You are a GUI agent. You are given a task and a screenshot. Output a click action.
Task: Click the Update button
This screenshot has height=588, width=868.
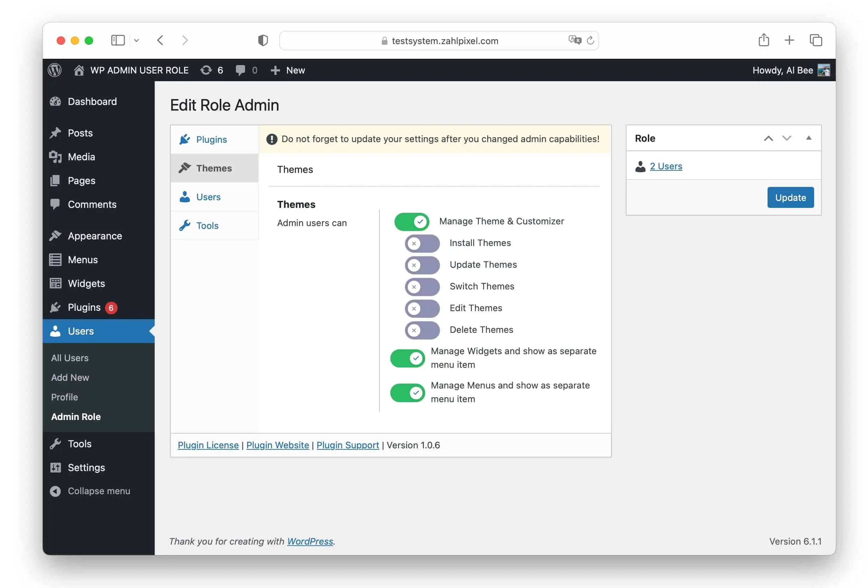790,197
